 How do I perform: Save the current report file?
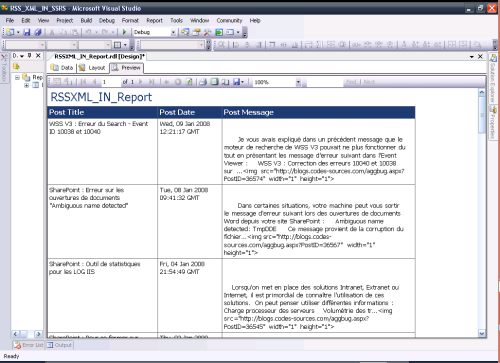[x=27, y=32]
